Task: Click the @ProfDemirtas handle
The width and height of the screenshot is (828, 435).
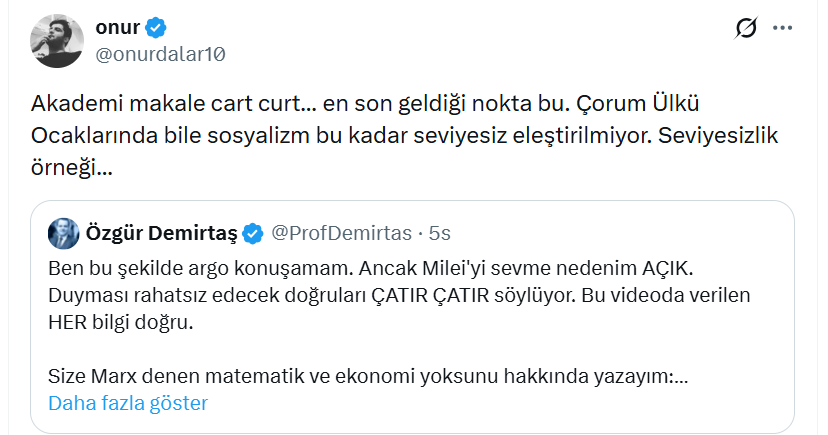Action: 341,234
